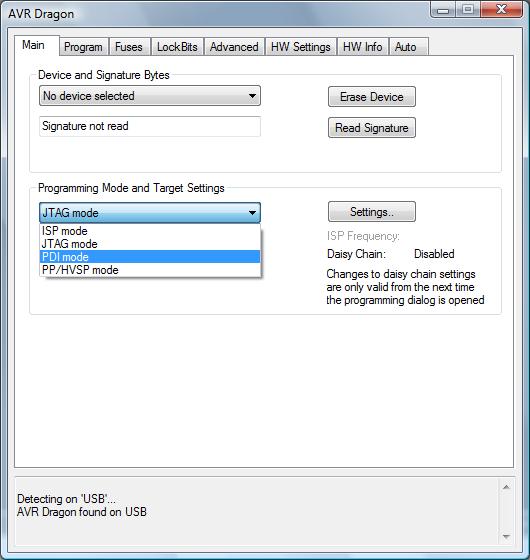Screen dimensions: 530x560
Task: Click "Detecting on 'USB'..." log line
Action: click(66, 499)
